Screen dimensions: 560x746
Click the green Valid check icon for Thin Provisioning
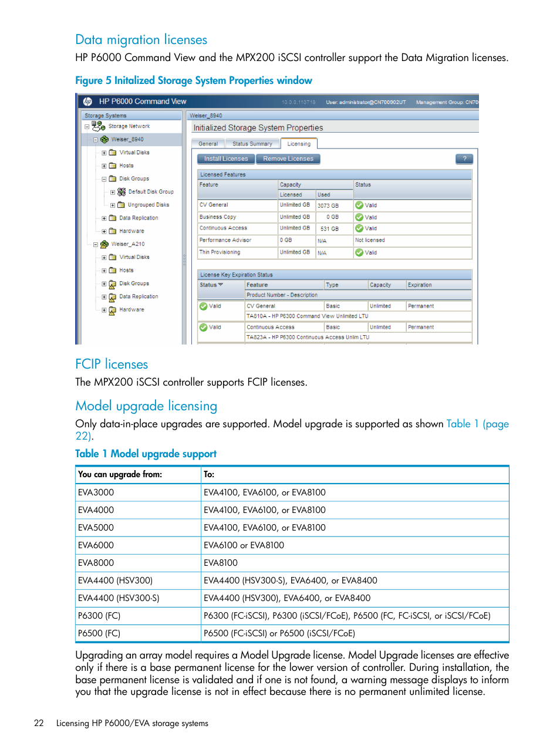click(x=359, y=253)
